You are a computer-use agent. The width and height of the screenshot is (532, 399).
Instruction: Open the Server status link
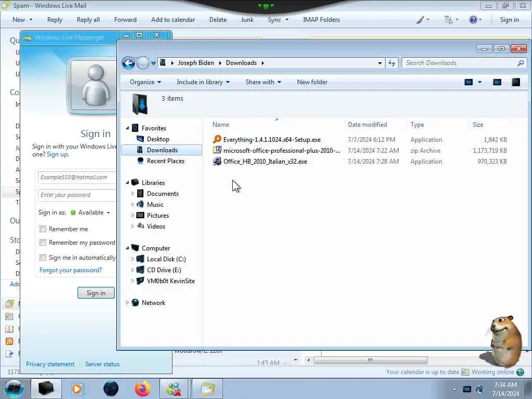click(x=102, y=364)
